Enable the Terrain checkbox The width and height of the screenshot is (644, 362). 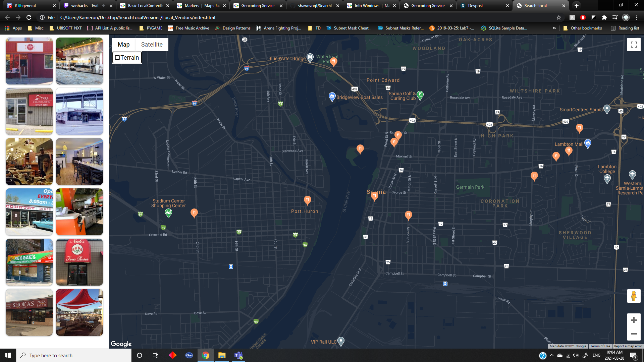pyautogui.click(x=117, y=58)
